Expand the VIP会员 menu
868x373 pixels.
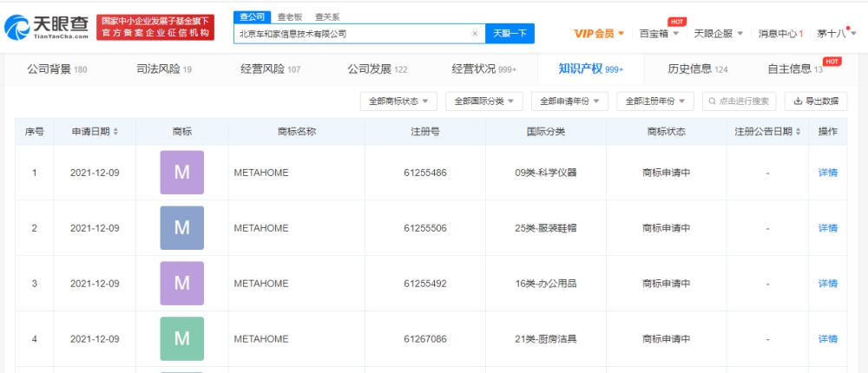pos(599,34)
